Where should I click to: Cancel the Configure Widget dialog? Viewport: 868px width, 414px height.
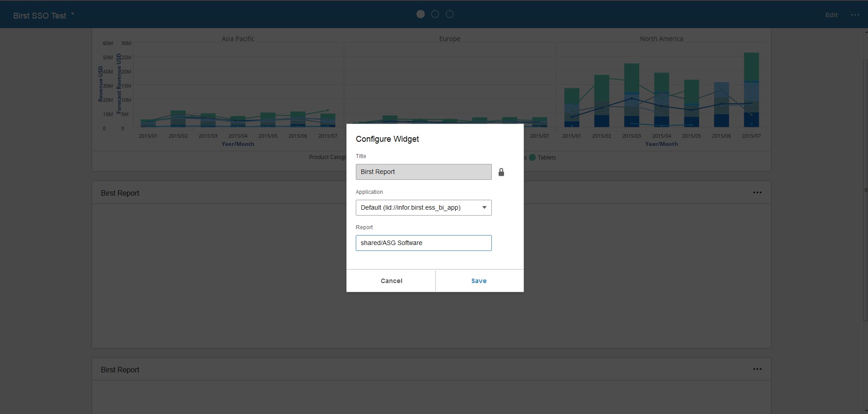pos(391,281)
